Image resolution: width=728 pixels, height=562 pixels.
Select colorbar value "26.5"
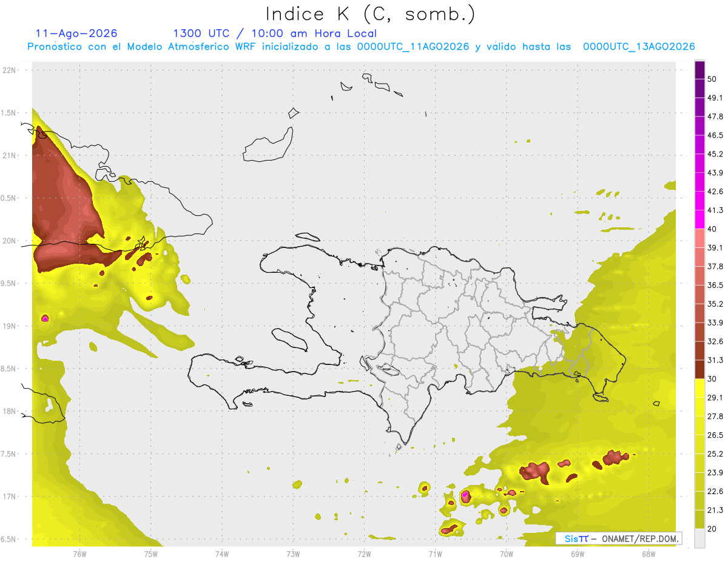coord(715,435)
